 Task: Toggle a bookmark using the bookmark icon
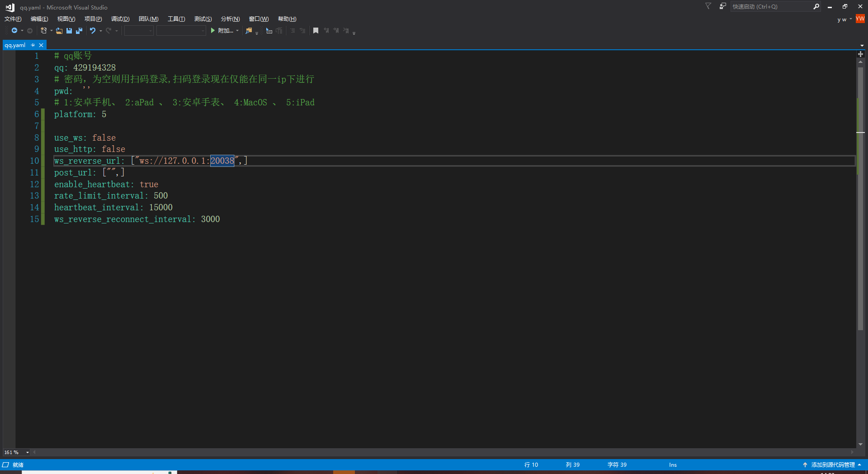coord(316,30)
